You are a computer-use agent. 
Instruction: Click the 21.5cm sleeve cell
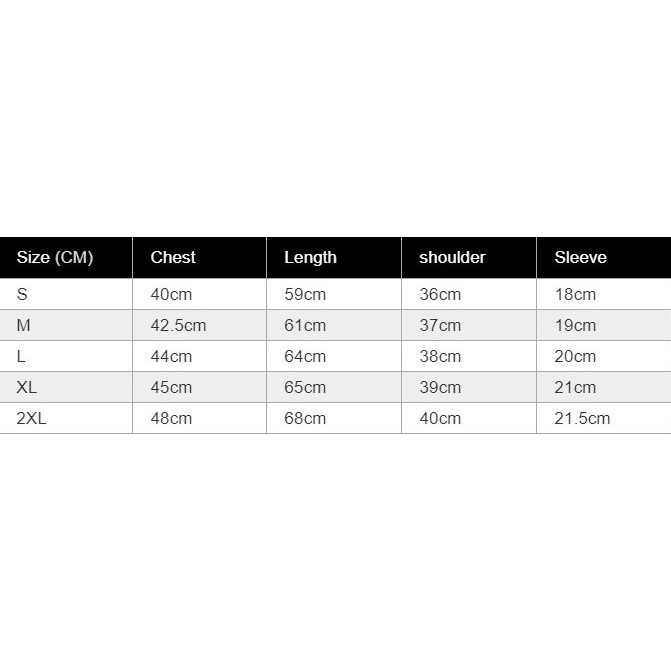tap(582, 418)
